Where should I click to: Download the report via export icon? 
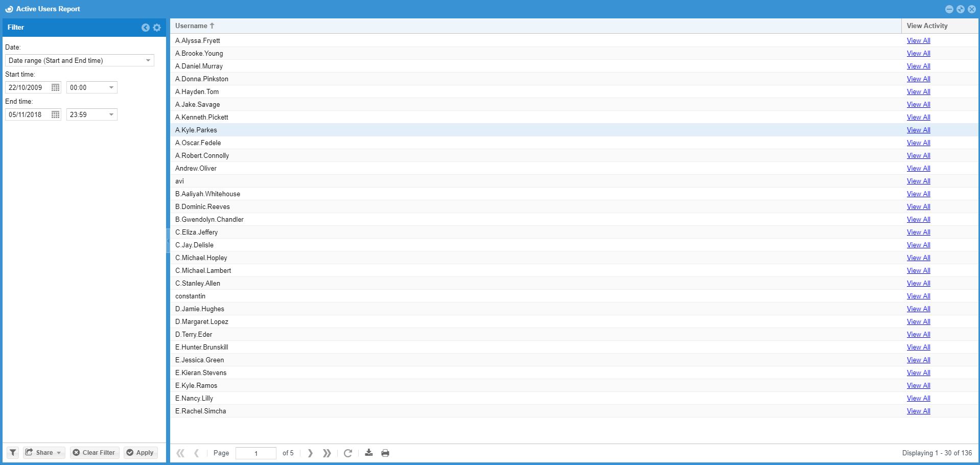(368, 453)
